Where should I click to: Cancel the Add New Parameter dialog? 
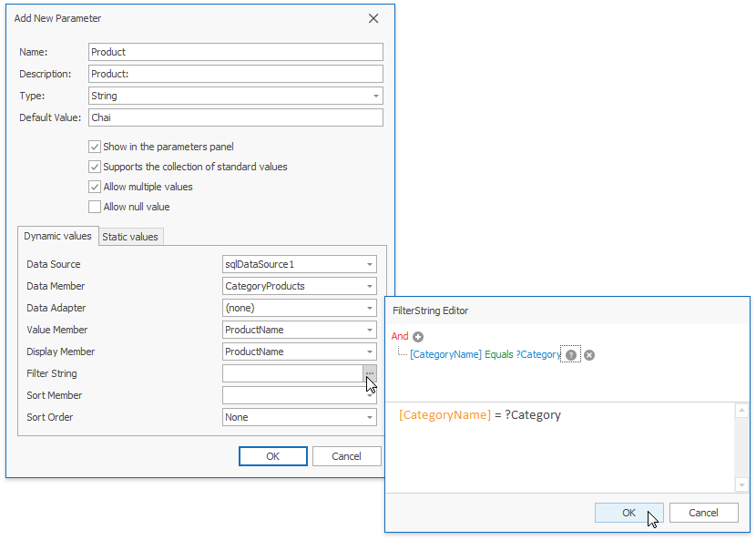pos(346,456)
